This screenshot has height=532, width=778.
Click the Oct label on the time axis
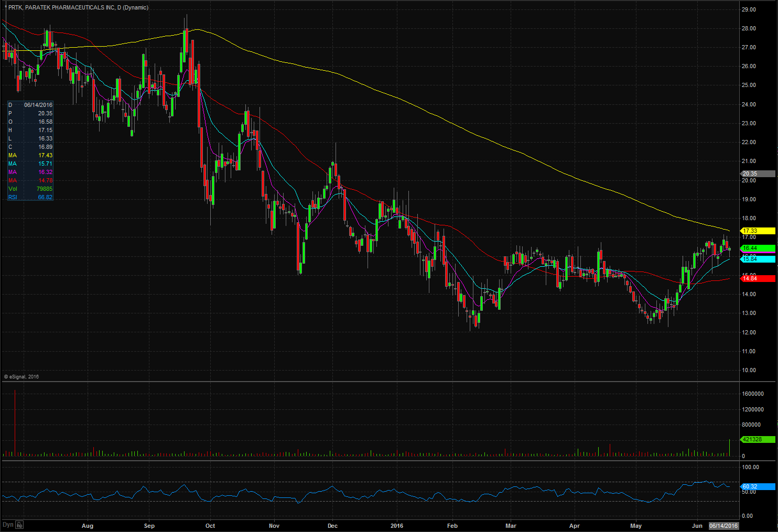tap(210, 526)
